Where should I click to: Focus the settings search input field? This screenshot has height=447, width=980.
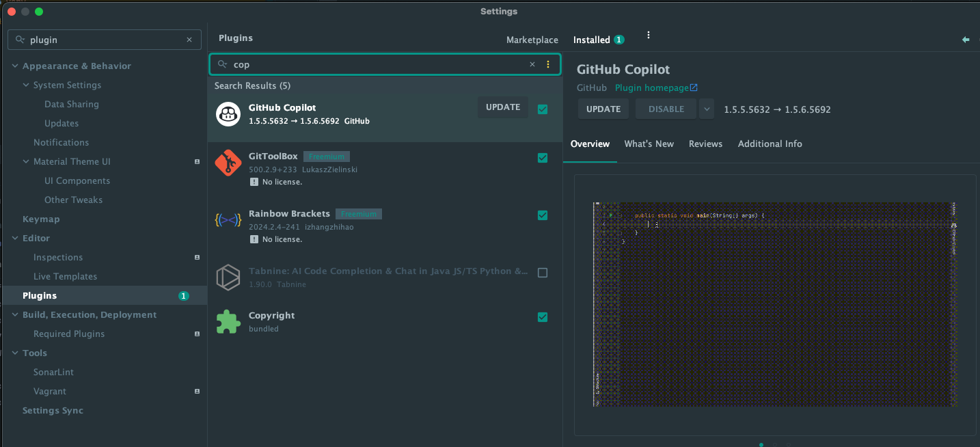(x=106, y=40)
